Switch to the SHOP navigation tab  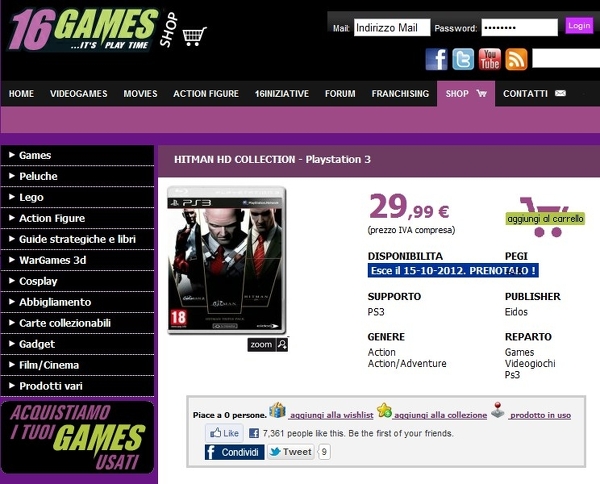(466, 94)
